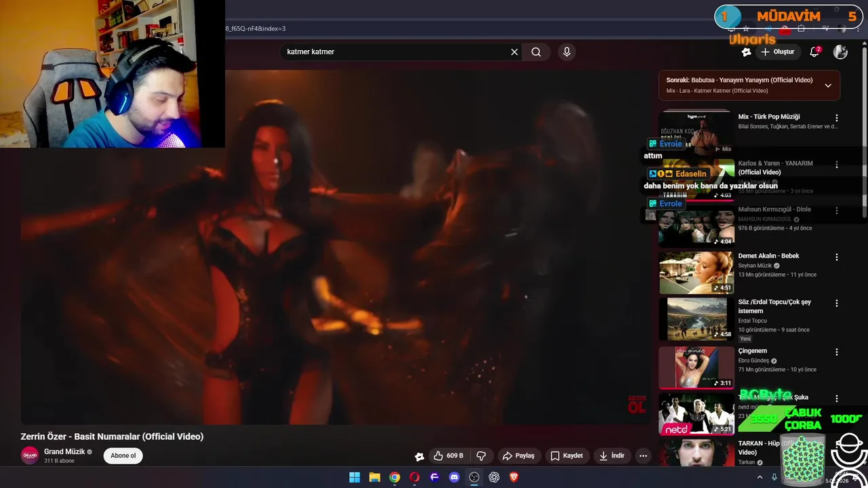Open the account avatar menu
Viewport: 868px width, 488px height.
tap(840, 52)
